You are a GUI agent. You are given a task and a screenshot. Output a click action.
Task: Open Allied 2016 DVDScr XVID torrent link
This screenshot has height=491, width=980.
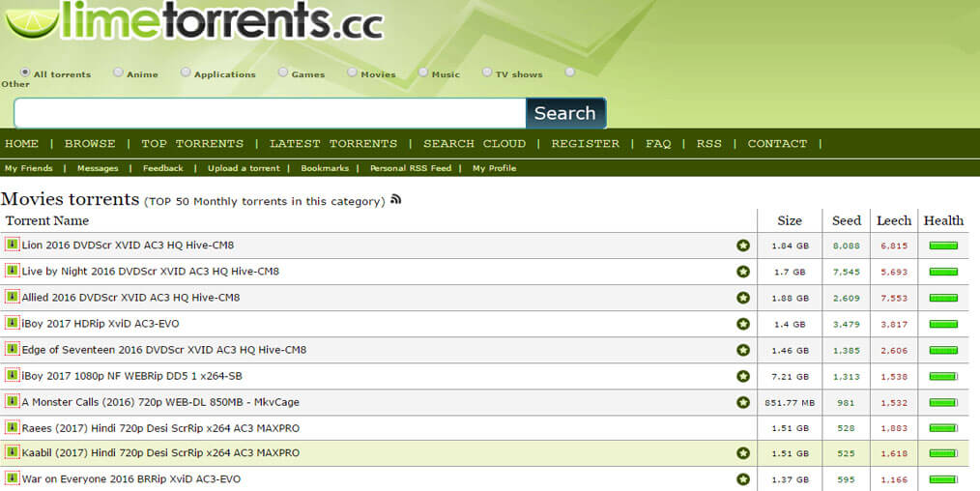[x=130, y=298]
